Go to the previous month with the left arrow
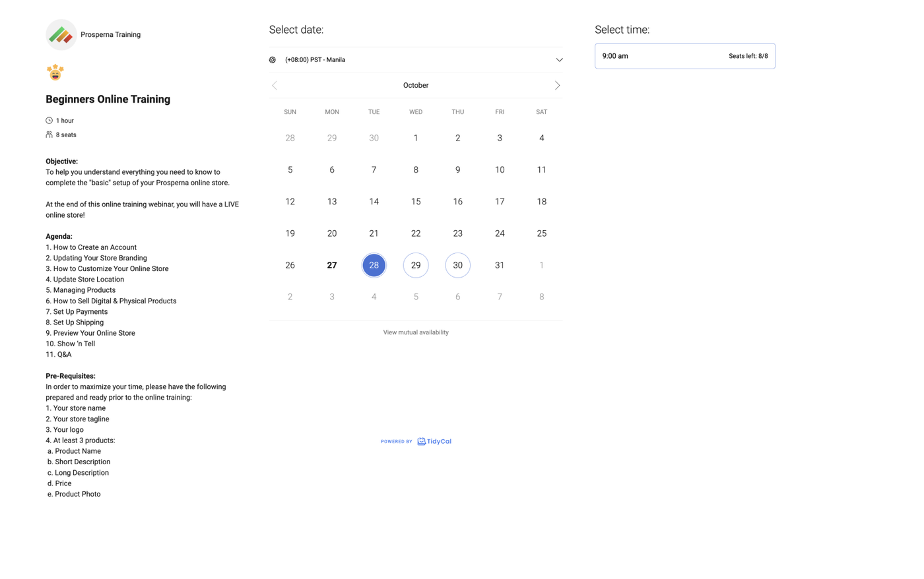The height and width of the screenshot is (579, 924). [x=275, y=85]
